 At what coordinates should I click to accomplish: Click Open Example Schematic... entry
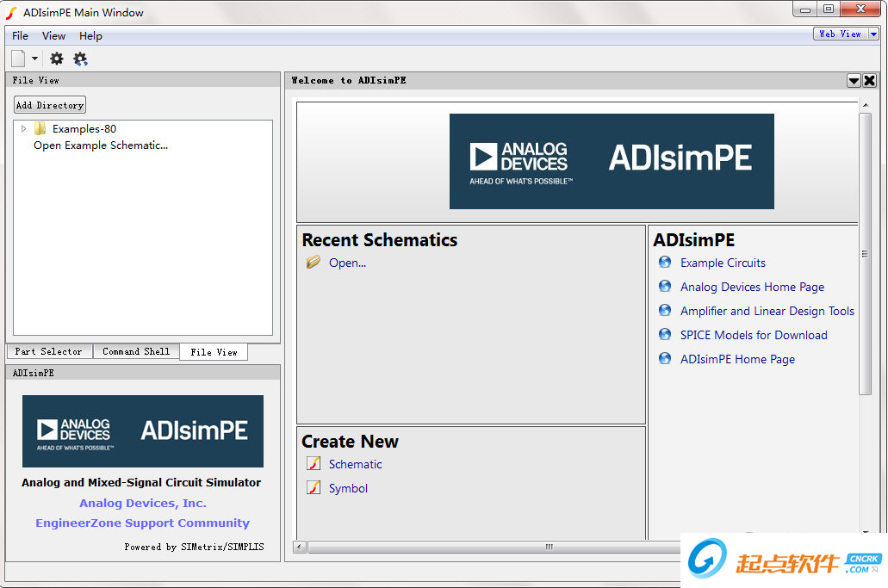tap(101, 145)
